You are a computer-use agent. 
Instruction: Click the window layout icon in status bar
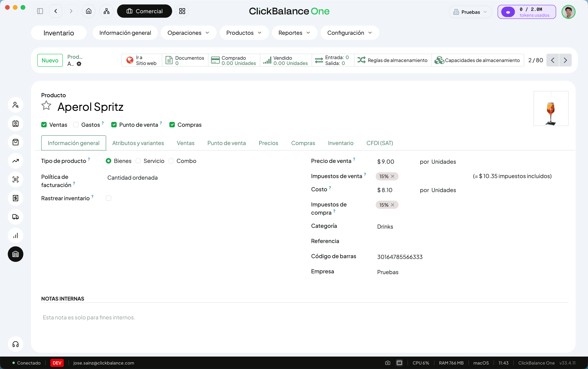399,363
